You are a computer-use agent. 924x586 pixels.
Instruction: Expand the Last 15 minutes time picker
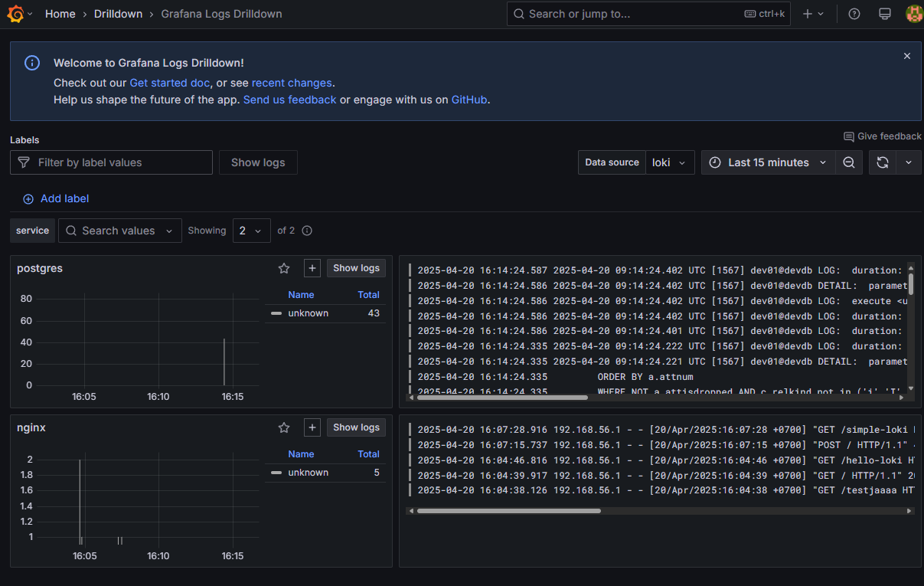point(768,162)
